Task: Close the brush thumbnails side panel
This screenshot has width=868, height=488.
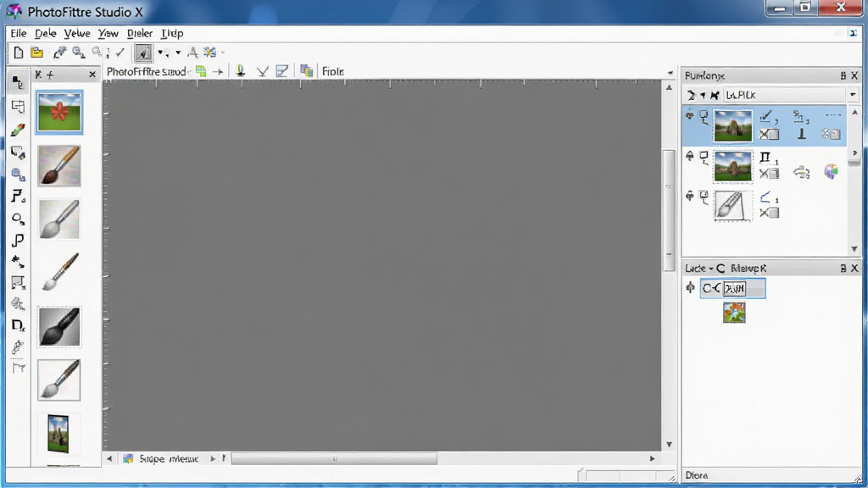Action: coord(92,75)
